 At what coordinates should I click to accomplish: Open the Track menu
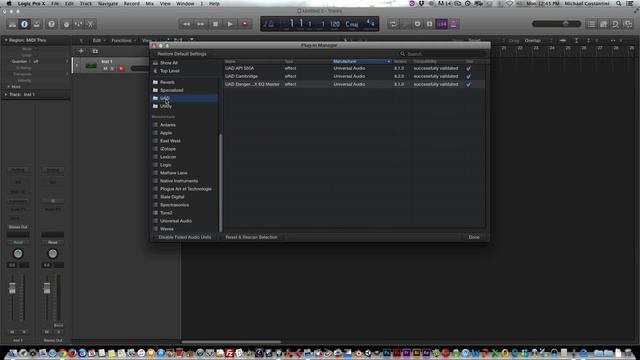click(86, 4)
